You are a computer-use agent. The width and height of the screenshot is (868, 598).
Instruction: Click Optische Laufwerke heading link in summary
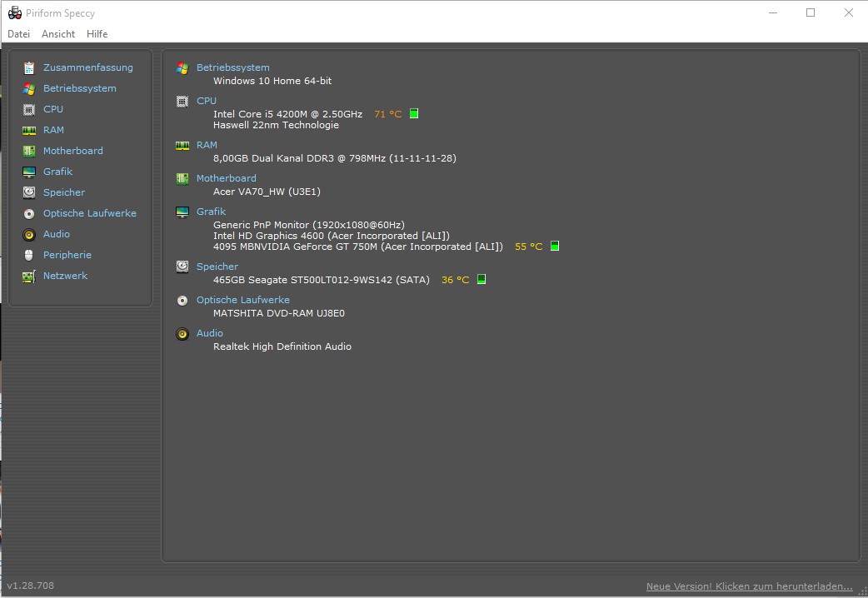point(243,300)
